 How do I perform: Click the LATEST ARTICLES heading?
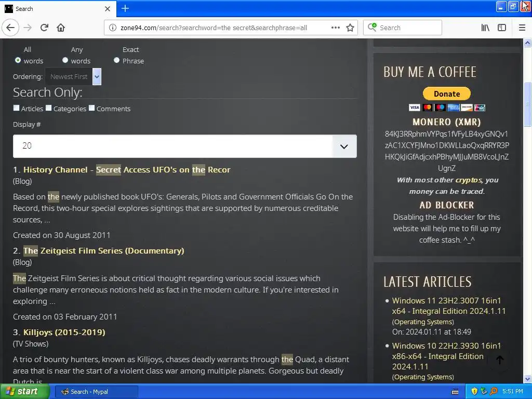(x=428, y=282)
